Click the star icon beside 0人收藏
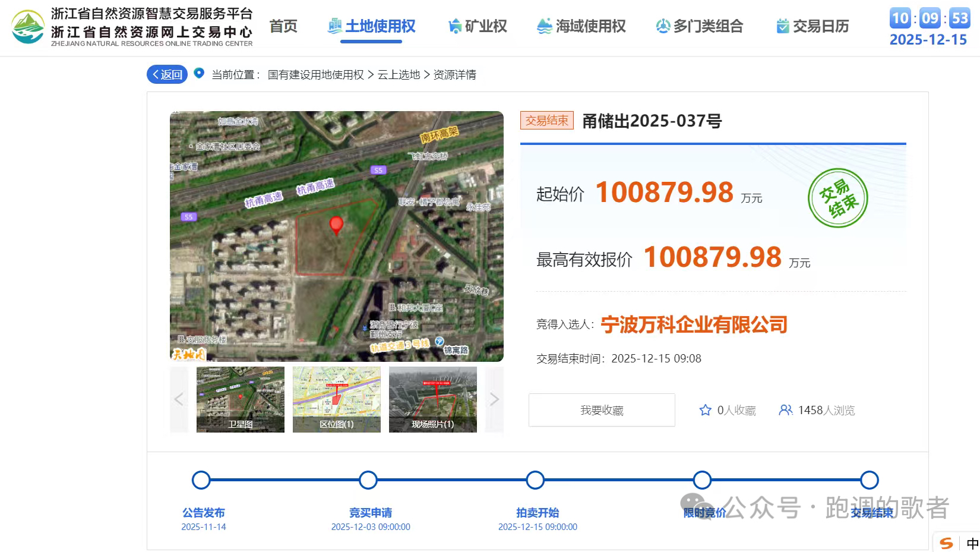Image resolution: width=980 pixels, height=552 pixels. pyautogui.click(x=706, y=410)
